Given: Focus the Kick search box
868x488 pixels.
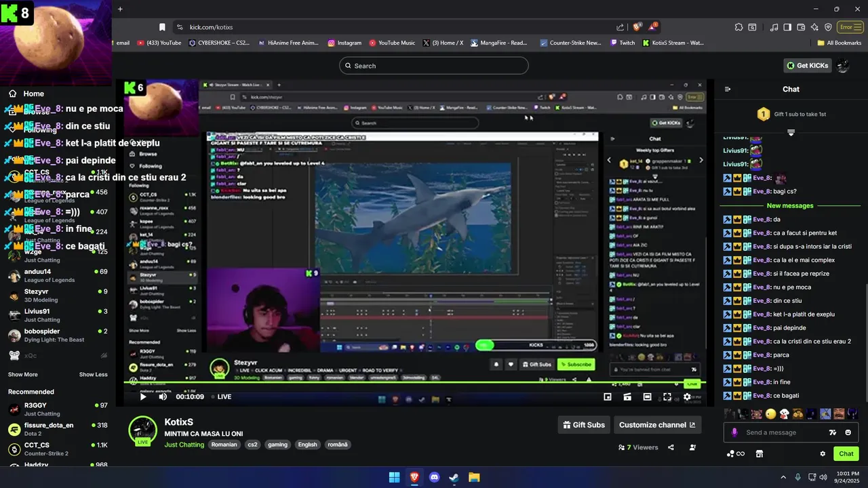Looking at the screenshot, I should tap(434, 66).
